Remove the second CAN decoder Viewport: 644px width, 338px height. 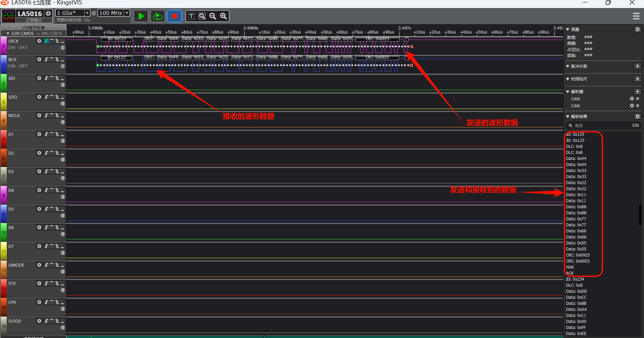point(638,106)
